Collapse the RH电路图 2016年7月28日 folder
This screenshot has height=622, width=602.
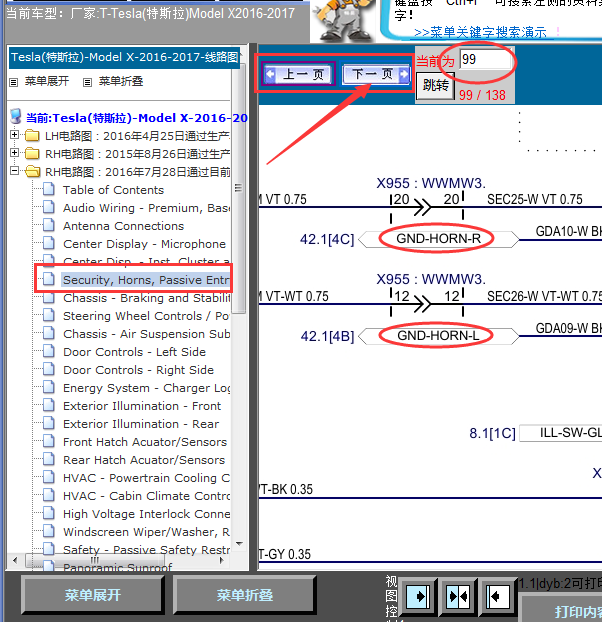[x=14, y=171]
